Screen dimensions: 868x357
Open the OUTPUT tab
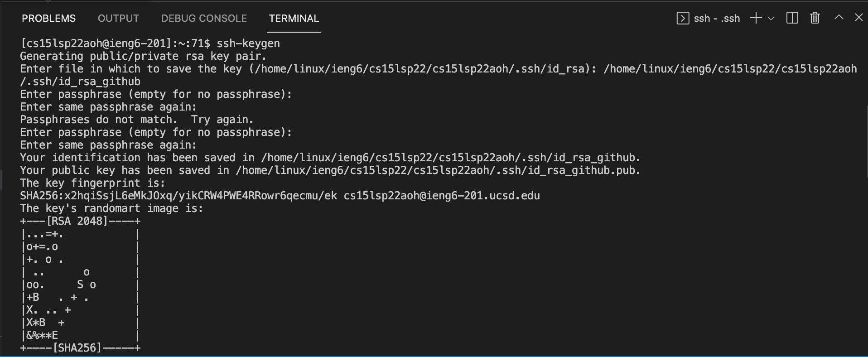click(118, 19)
